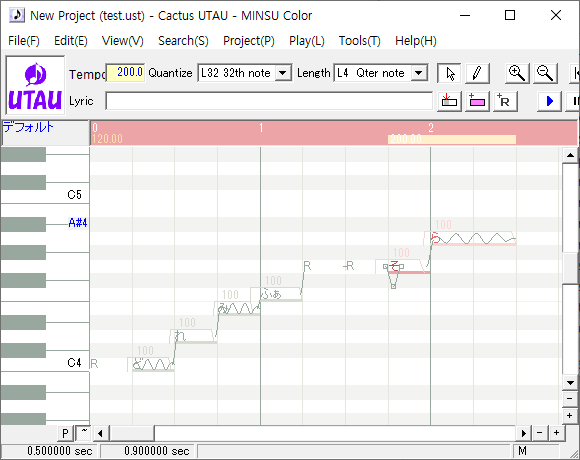Select the pencil draw tool
The height and width of the screenshot is (460, 580).
(477, 73)
